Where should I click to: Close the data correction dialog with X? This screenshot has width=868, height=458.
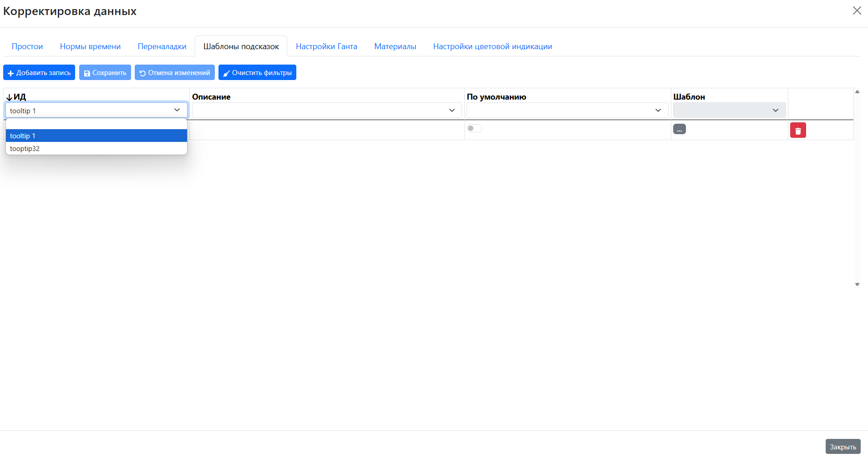(857, 10)
